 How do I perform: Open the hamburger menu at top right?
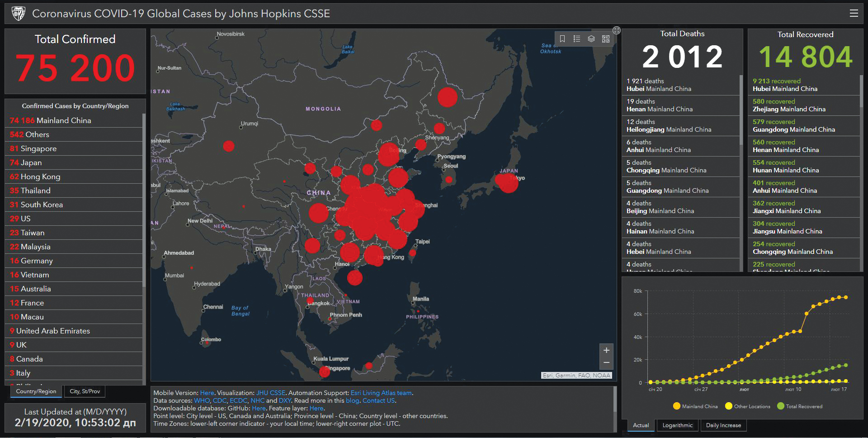point(854,13)
